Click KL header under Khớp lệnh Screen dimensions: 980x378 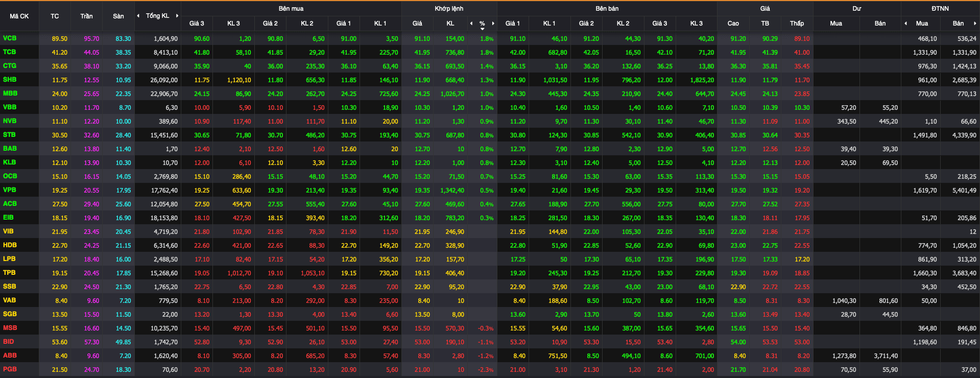(x=450, y=23)
